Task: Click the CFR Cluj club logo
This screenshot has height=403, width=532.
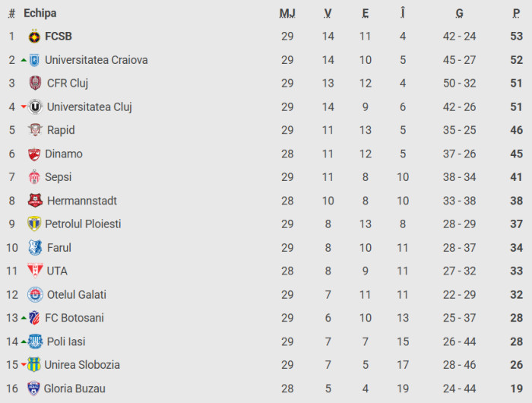Action: click(35, 83)
